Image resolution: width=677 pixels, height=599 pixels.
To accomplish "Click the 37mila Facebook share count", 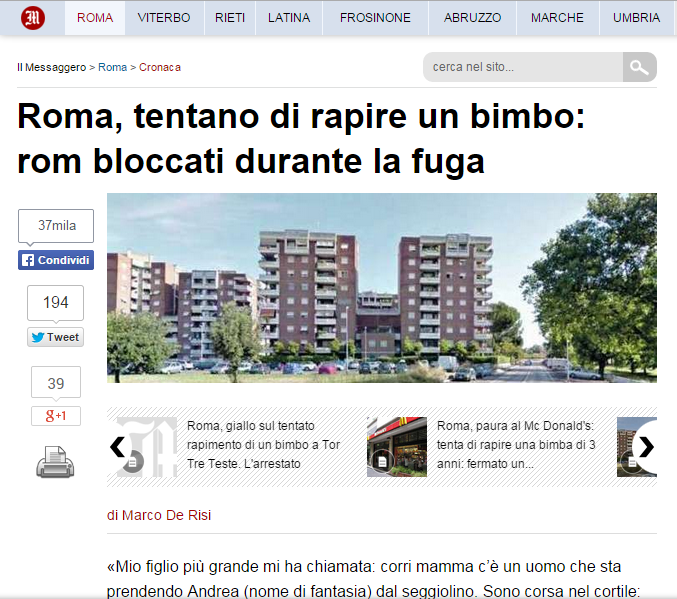I will tap(56, 225).
